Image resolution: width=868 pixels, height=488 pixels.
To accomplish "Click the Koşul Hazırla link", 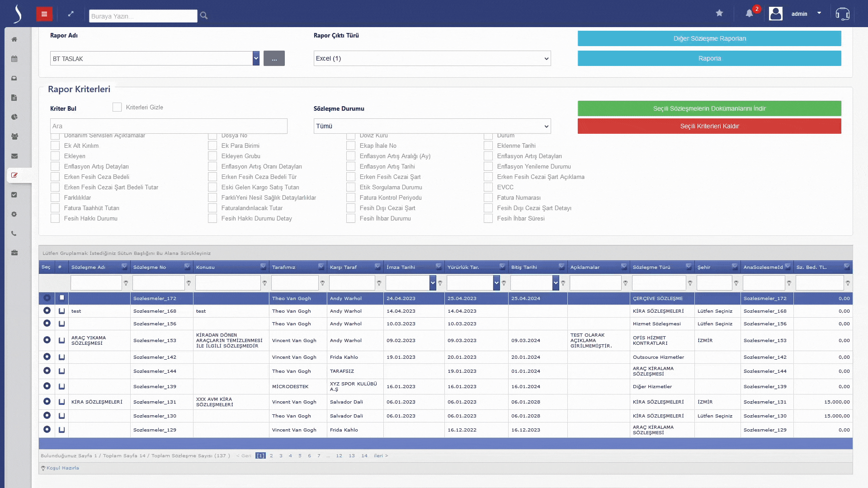I will click(62, 468).
